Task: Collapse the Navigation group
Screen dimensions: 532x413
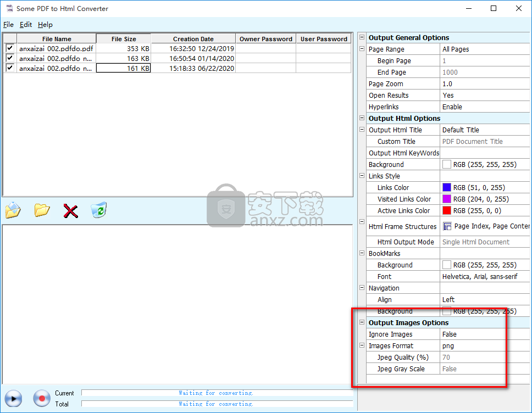Action: [x=362, y=288]
